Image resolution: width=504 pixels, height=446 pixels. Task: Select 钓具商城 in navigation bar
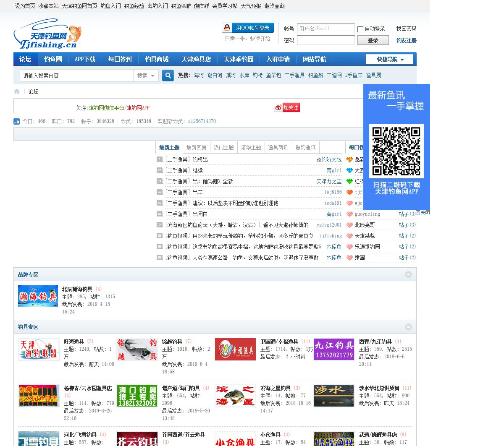(x=157, y=59)
